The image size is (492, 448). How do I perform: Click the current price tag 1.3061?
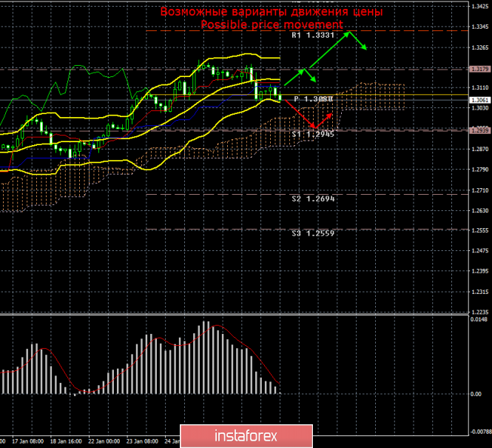pos(478,99)
